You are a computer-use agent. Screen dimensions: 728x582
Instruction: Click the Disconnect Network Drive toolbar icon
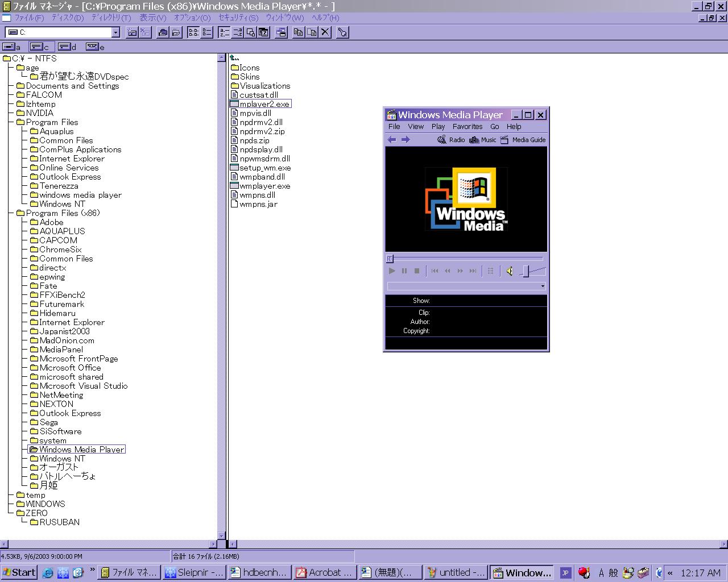pos(146,32)
